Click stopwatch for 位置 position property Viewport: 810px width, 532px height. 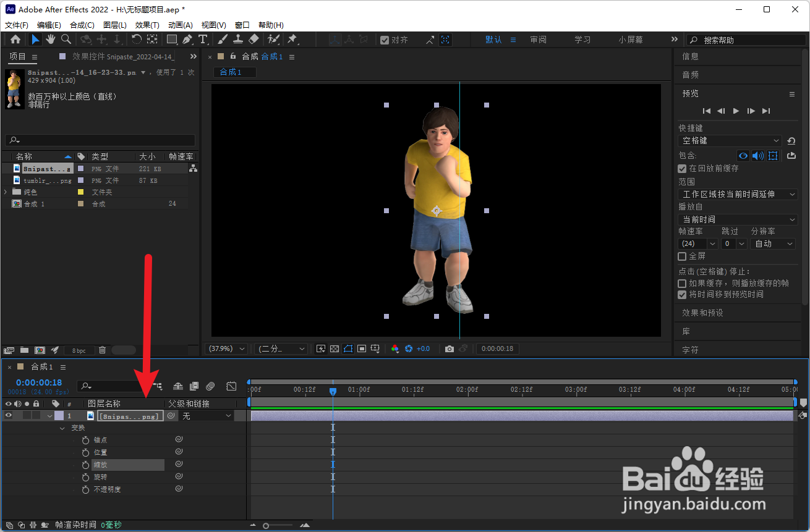pyautogui.click(x=85, y=452)
